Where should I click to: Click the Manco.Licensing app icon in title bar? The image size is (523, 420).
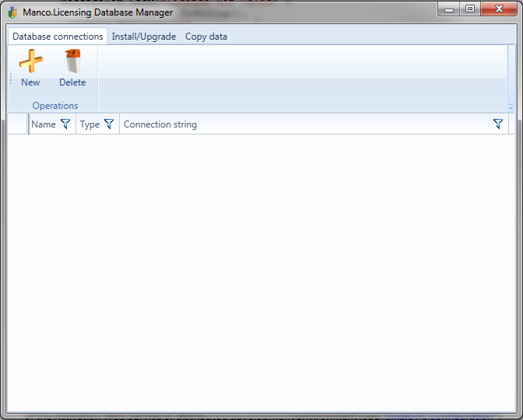(12, 12)
